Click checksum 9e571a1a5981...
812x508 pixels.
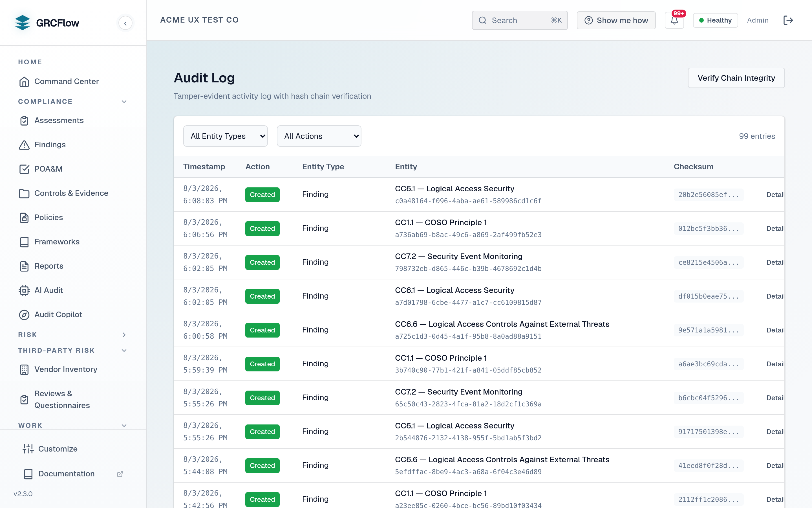click(708, 330)
